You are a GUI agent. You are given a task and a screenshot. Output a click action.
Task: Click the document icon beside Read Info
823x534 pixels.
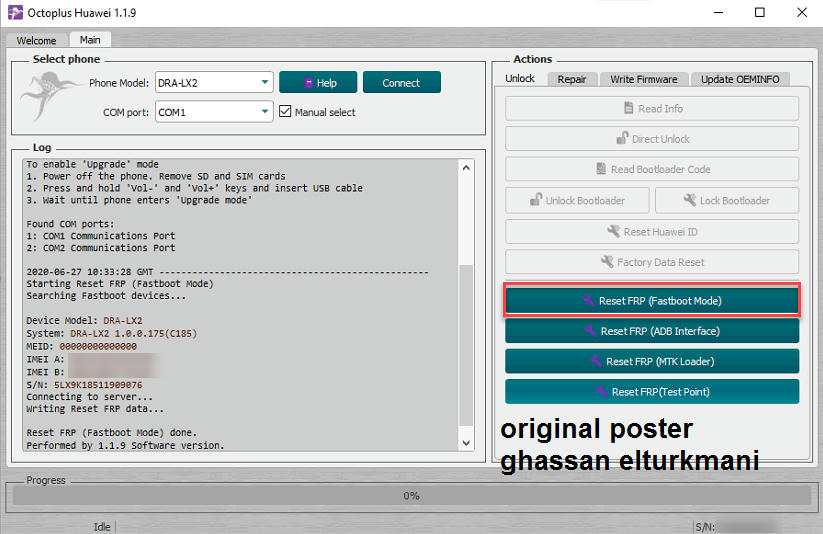[x=628, y=108]
